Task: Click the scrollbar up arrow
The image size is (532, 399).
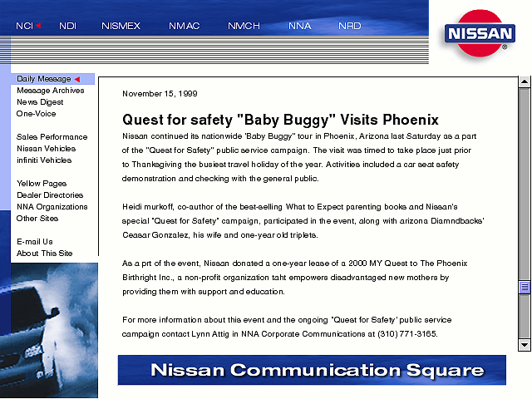Action: point(525,81)
